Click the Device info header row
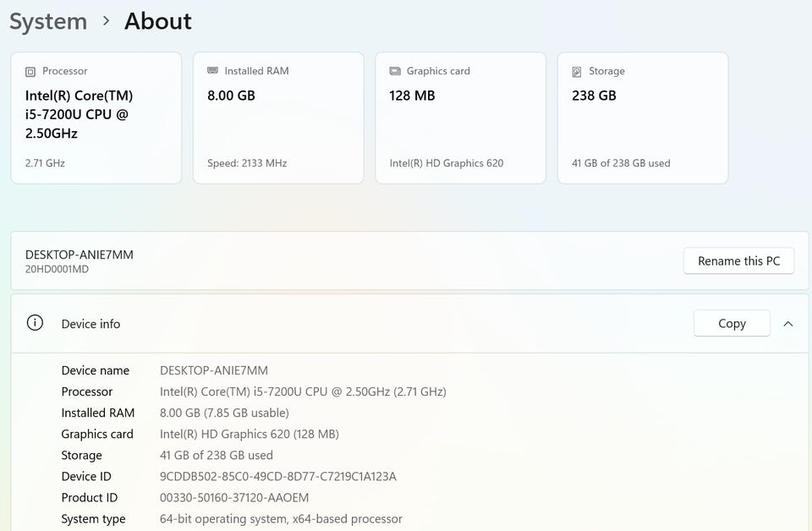812x531 pixels. 409,324
